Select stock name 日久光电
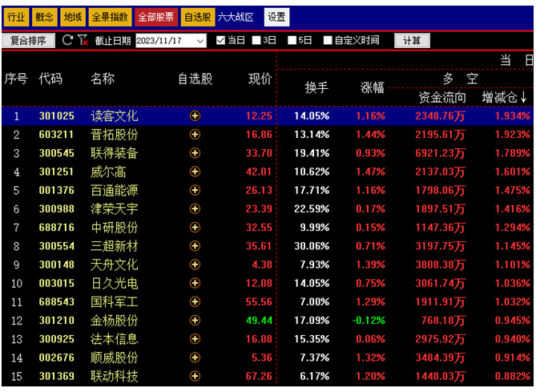The width and height of the screenshot is (536, 392). tap(115, 283)
